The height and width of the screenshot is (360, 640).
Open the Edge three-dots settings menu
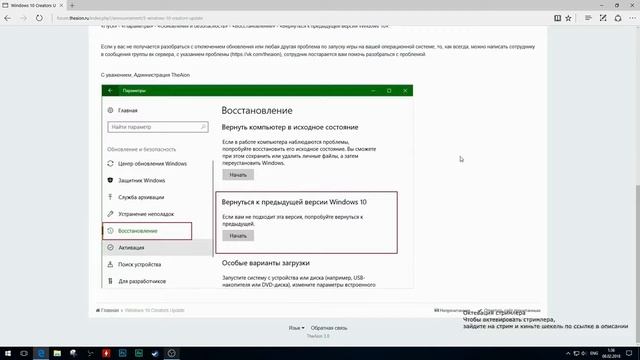(x=632, y=18)
